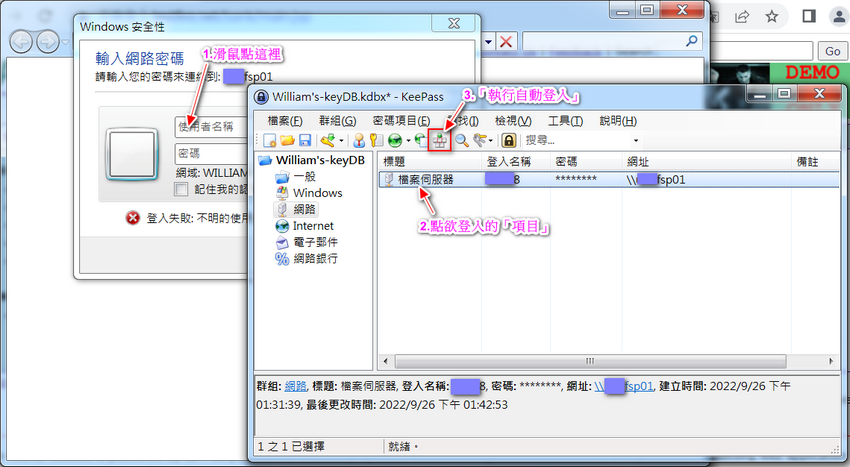This screenshot has height=467, width=850.
Task: Click the Find magnifier icon
Action: pyautogui.click(x=461, y=141)
